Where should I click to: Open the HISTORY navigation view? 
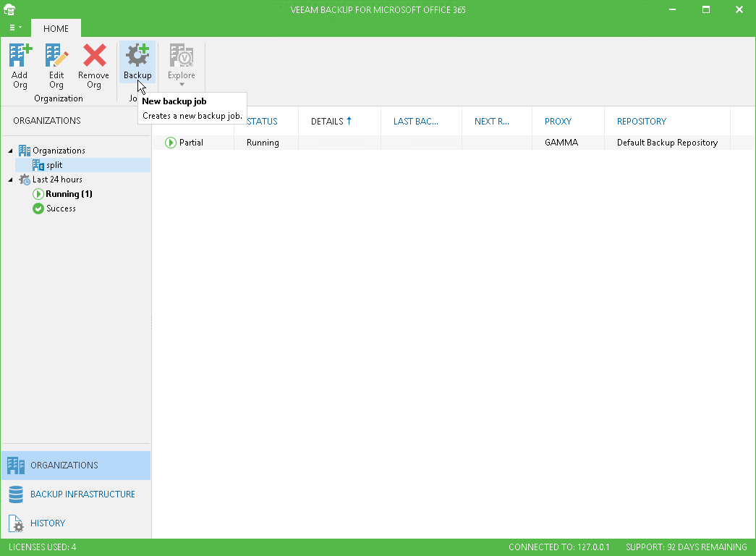[76, 523]
